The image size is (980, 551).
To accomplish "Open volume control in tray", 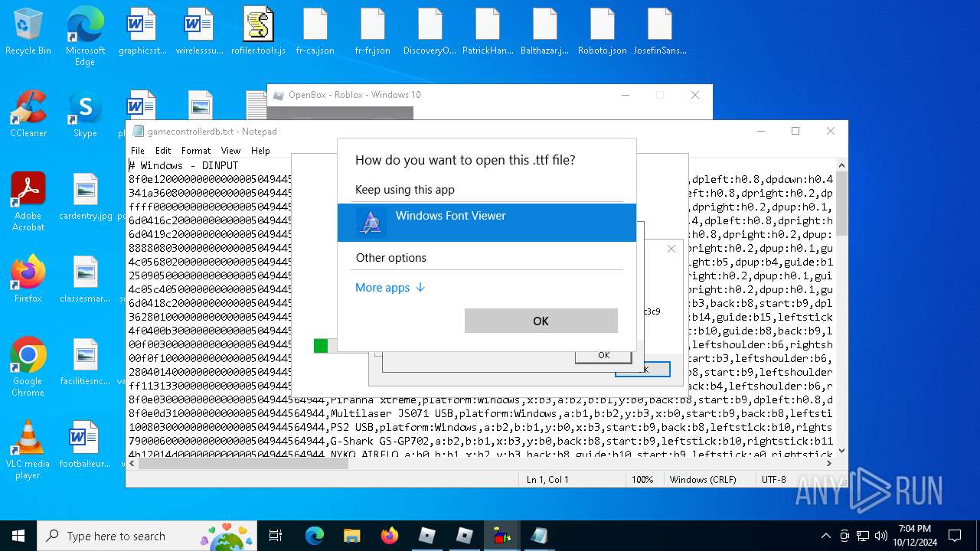I will coord(881,536).
